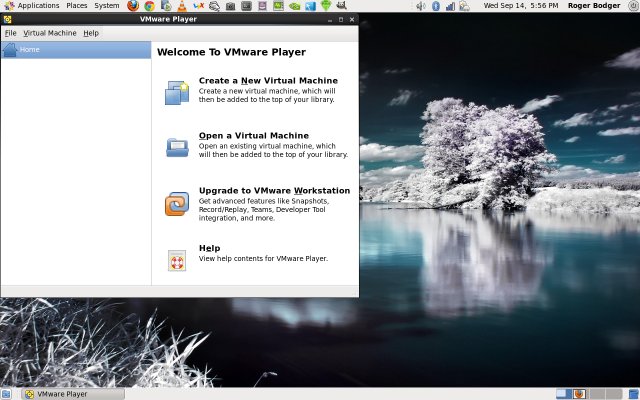Click the Open a Virtual Machine folder icon
This screenshot has height=400, width=640.
[x=177, y=147]
